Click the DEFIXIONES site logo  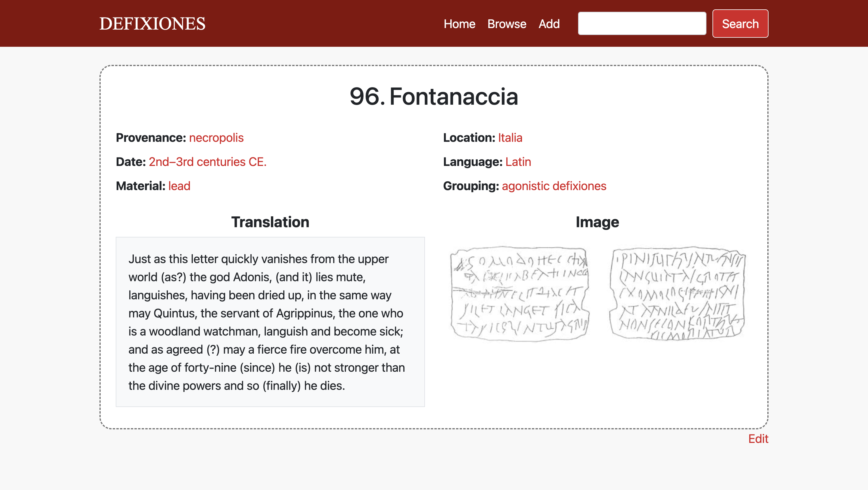tap(152, 24)
